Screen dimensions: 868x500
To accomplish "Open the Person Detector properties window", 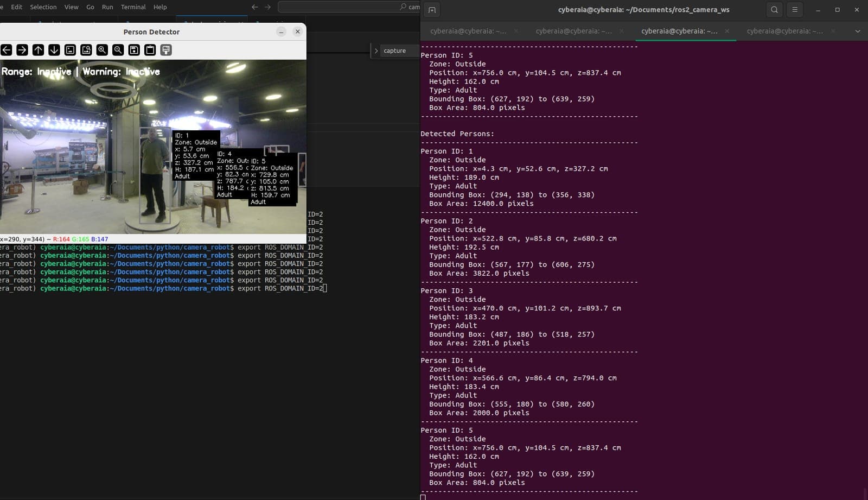I will (x=166, y=50).
